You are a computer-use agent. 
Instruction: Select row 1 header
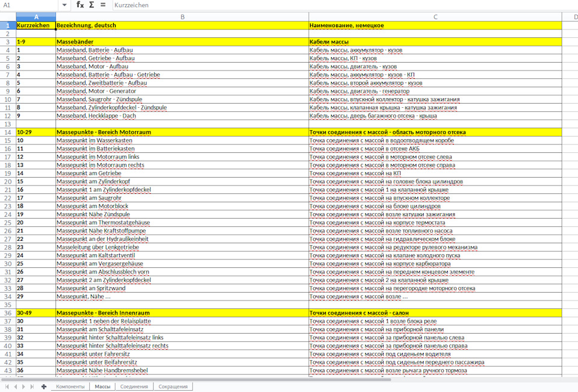coord(8,25)
